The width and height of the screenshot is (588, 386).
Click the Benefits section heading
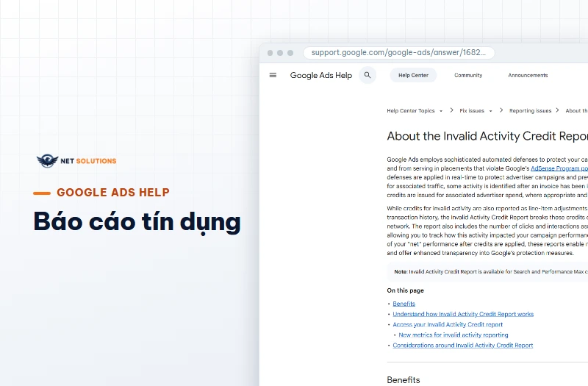[x=404, y=379]
